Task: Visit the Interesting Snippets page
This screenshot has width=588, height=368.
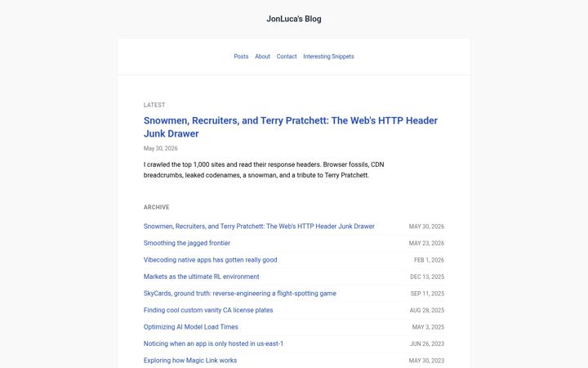Action: pos(328,56)
